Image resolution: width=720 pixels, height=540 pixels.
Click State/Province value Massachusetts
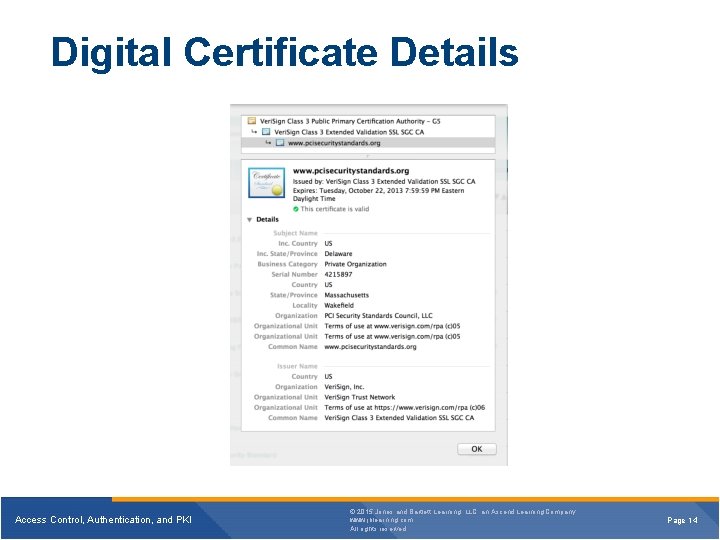tap(347, 295)
